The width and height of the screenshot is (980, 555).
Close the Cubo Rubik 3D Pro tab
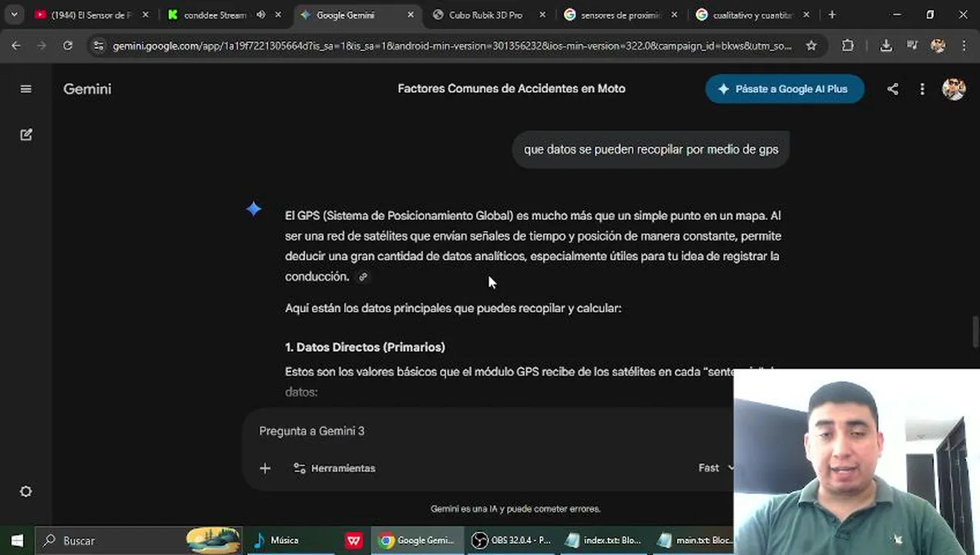(x=542, y=15)
